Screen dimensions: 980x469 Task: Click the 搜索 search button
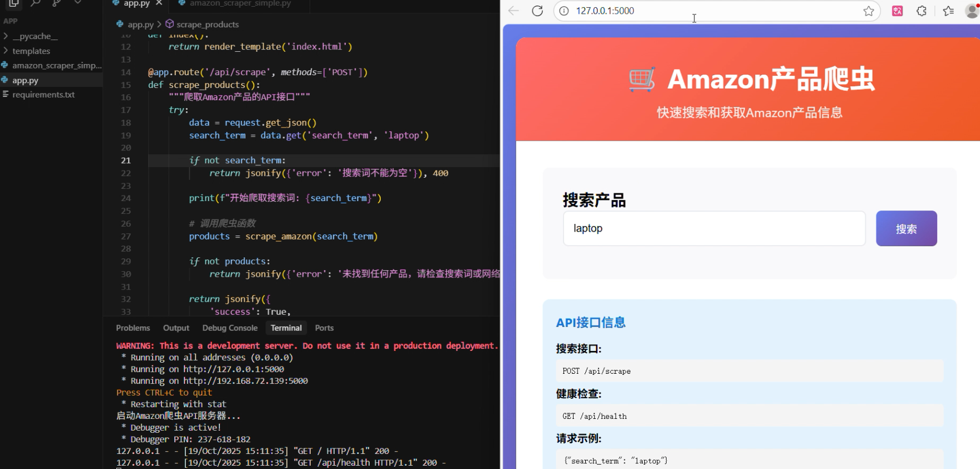[x=906, y=228]
